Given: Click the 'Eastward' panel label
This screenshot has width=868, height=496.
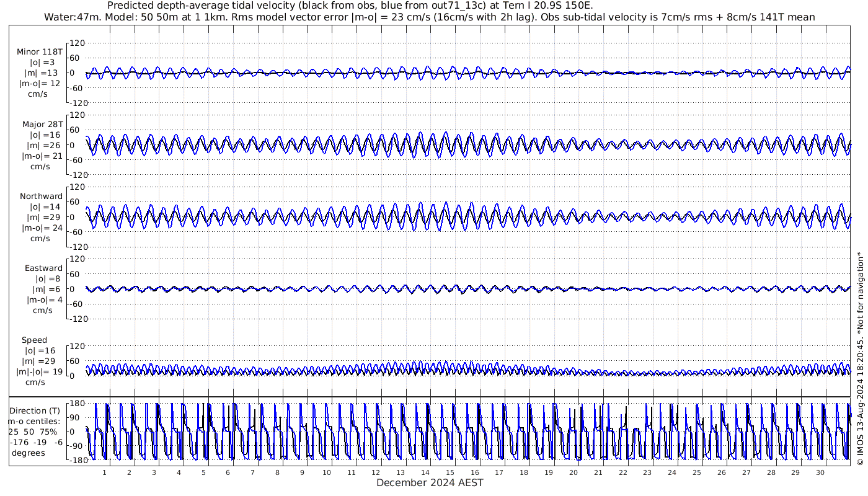Looking at the screenshot, I should pos(43,268).
